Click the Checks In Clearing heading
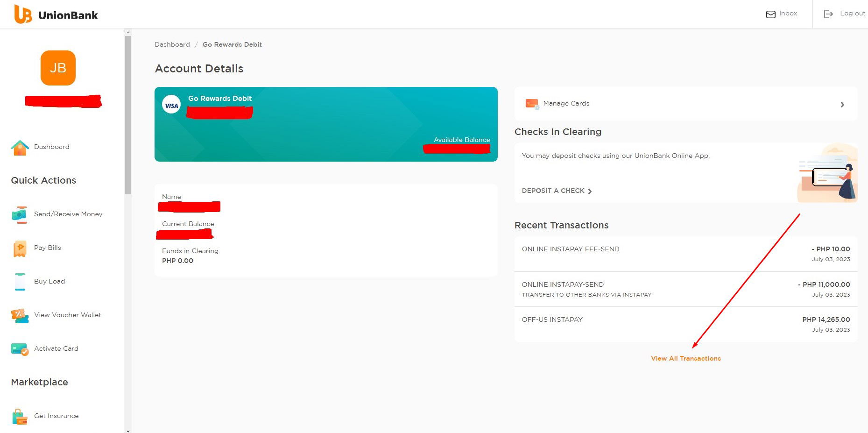868x433 pixels. (x=557, y=132)
